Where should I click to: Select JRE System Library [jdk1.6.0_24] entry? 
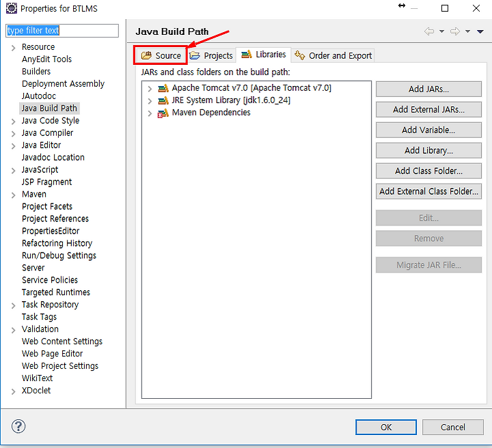(231, 100)
